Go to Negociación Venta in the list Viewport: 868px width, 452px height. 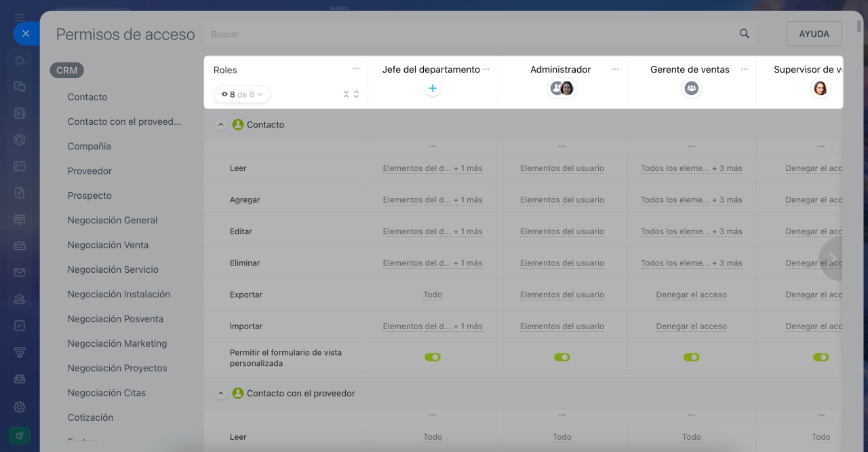pyautogui.click(x=108, y=245)
